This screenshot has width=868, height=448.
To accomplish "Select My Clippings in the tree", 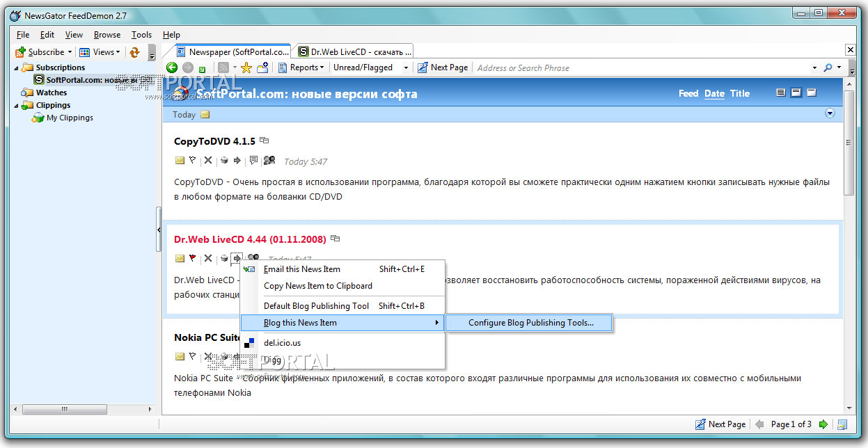I will tap(70, 118).
